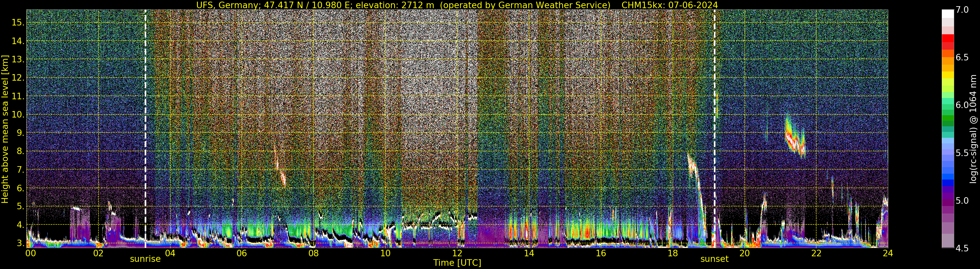Viewport: 980px width, 269px height.
Task: Click the height tick label '10.'
Action: pos(18,115)
